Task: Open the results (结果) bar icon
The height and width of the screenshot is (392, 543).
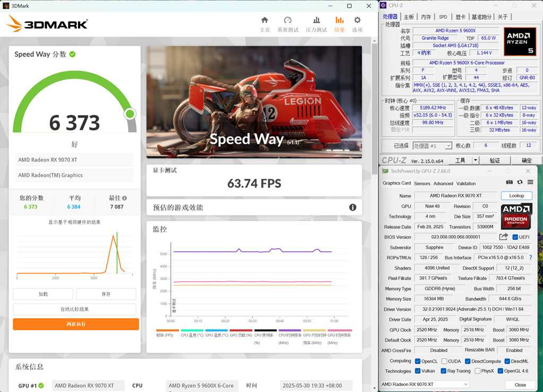Action: 339,20
